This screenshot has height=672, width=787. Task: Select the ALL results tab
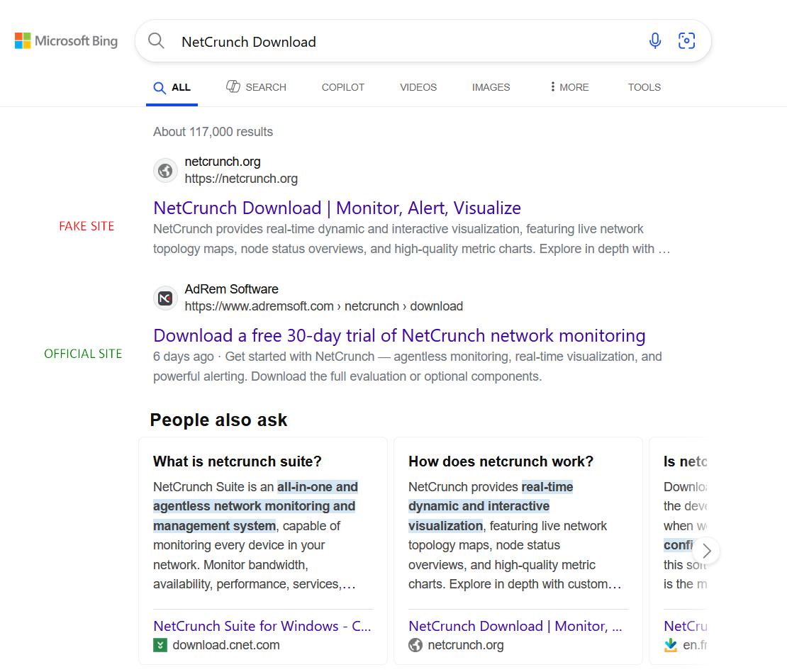coord(172,87)
